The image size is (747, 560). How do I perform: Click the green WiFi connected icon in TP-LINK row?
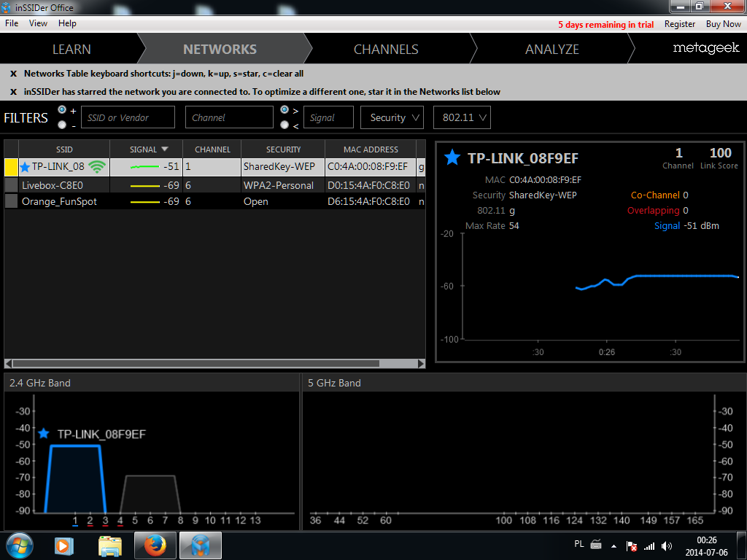[x=97, y=167]
